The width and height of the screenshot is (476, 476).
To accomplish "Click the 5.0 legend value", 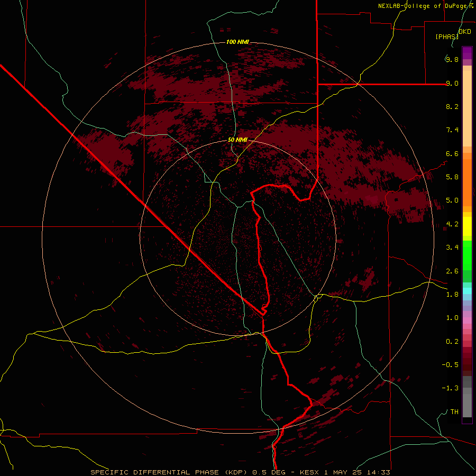I will coord(452,200).
